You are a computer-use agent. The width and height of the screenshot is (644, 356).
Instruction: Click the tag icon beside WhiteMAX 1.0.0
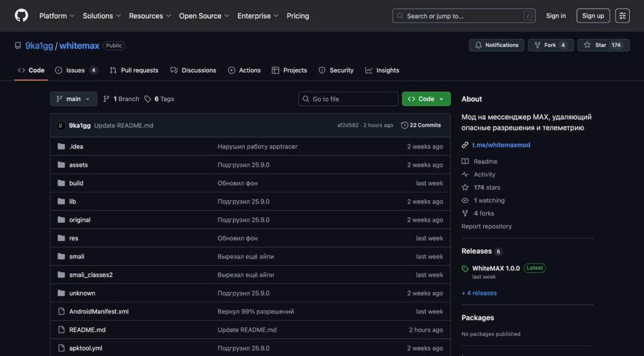pyautogui.click(x=465, y=269)
